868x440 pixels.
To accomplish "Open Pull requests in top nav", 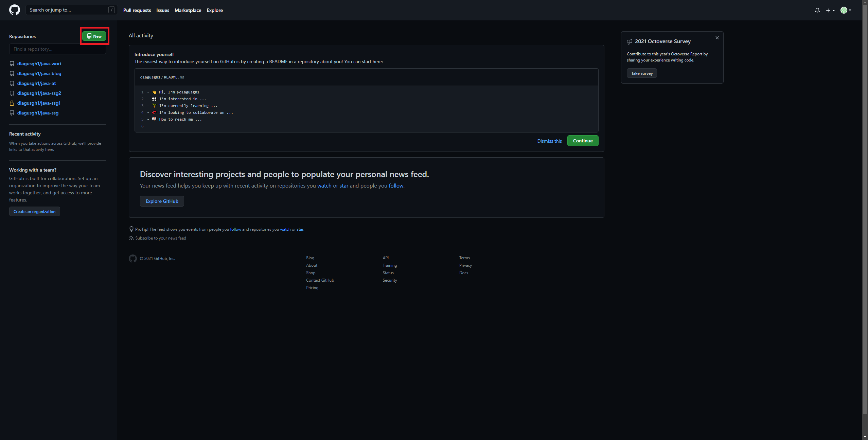I will tap(137, 10).
